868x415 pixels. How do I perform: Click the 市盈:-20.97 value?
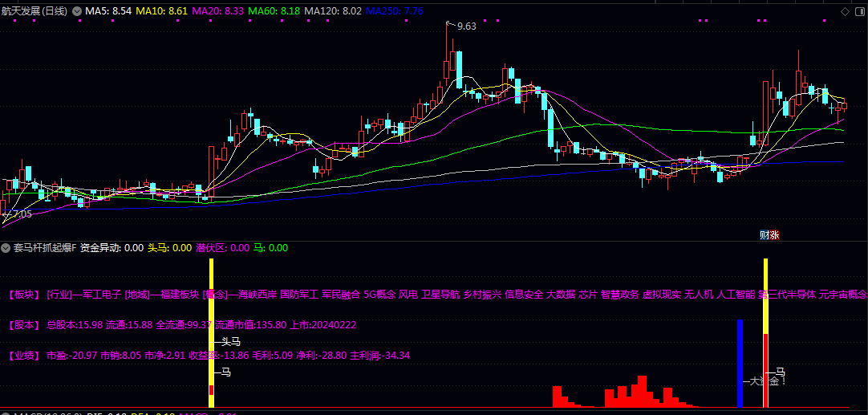coord(72,355)
